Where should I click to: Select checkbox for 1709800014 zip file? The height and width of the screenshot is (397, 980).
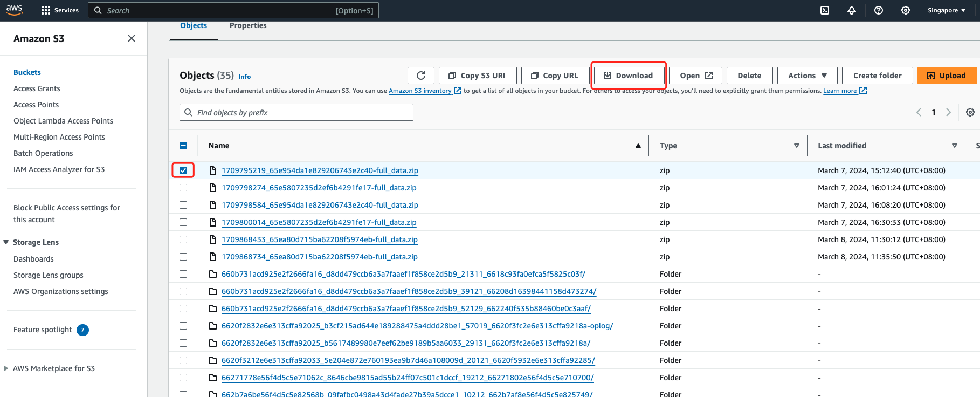[183, 222]
